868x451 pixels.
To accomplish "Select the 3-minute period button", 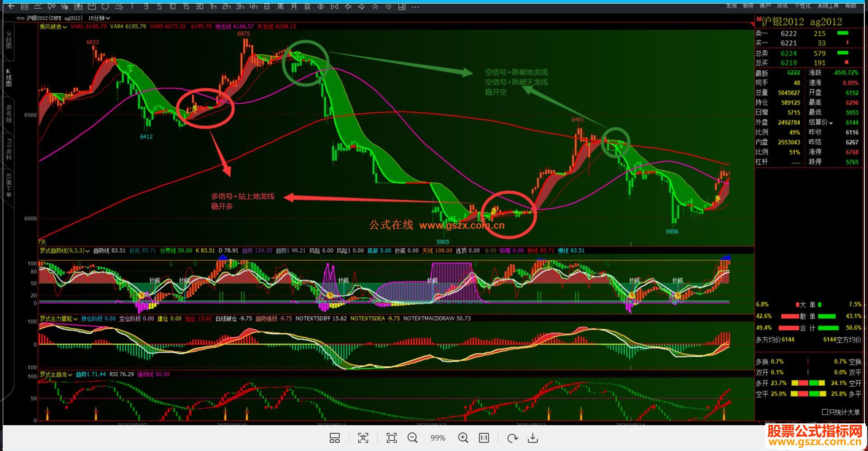I will click(x=146, y=6).
